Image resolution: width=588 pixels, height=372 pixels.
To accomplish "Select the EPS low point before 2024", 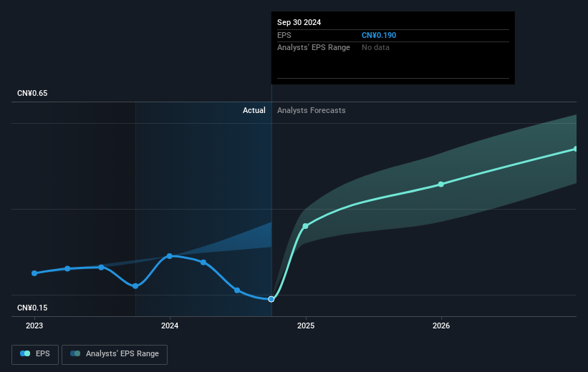I will (135, 286).
